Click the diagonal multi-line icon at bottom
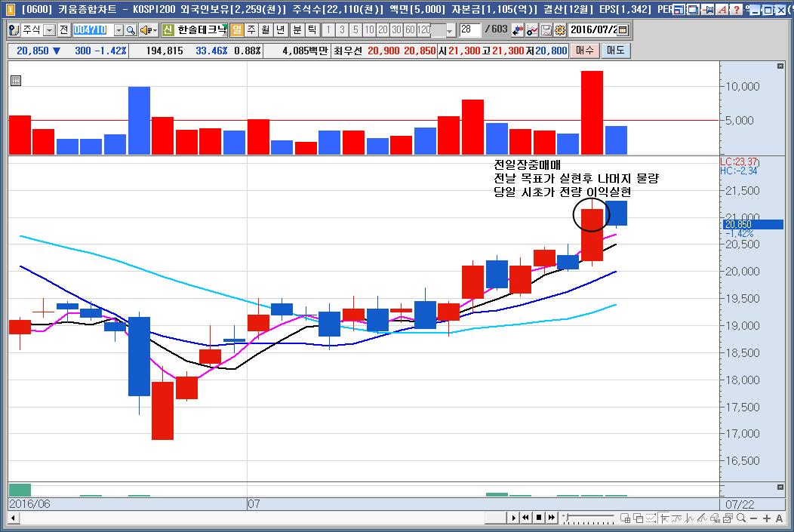 (702, 518)
